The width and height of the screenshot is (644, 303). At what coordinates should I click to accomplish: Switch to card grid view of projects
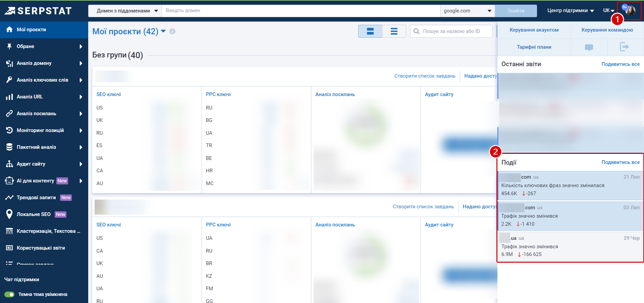coord(370,31)
